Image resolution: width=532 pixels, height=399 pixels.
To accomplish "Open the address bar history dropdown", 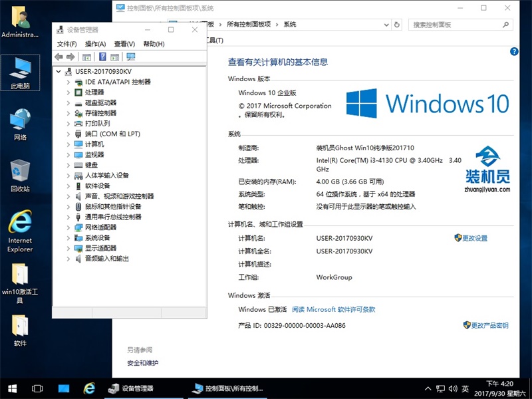I will pos(386,25).
